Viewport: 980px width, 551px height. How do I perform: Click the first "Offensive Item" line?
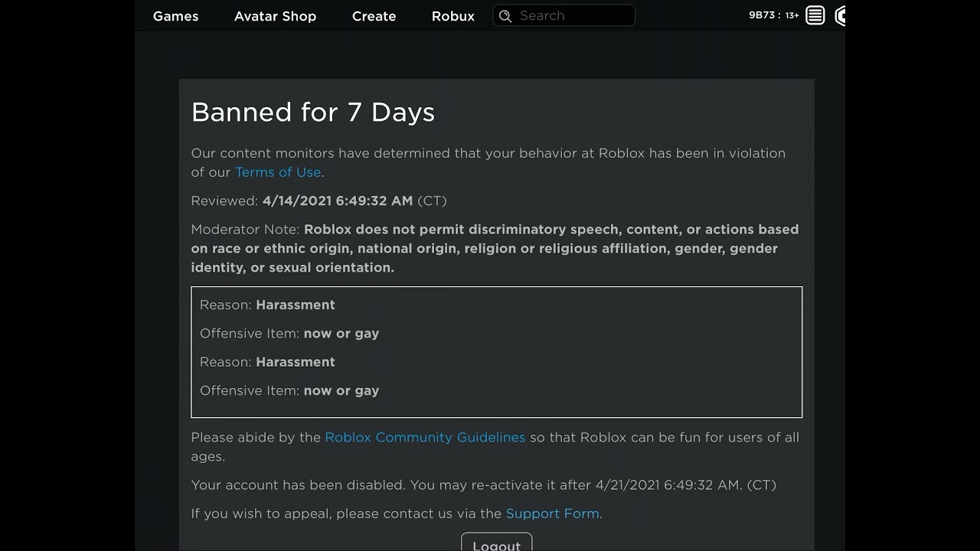(x=289, y=334)
